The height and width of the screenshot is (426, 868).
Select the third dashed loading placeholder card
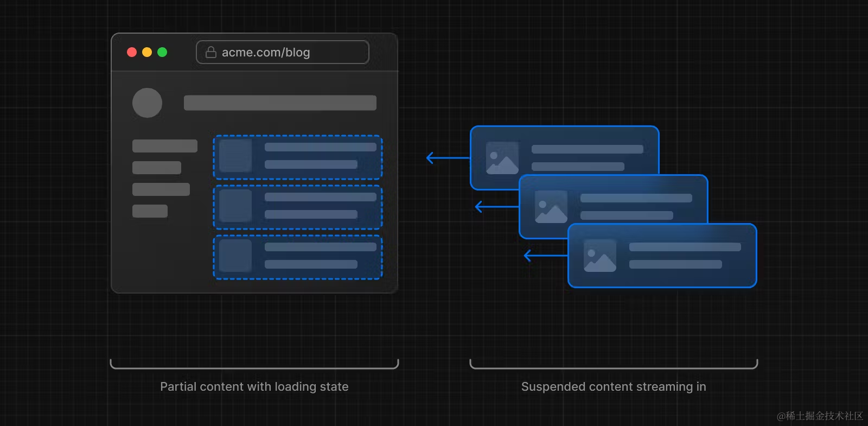tap(298, 257)
